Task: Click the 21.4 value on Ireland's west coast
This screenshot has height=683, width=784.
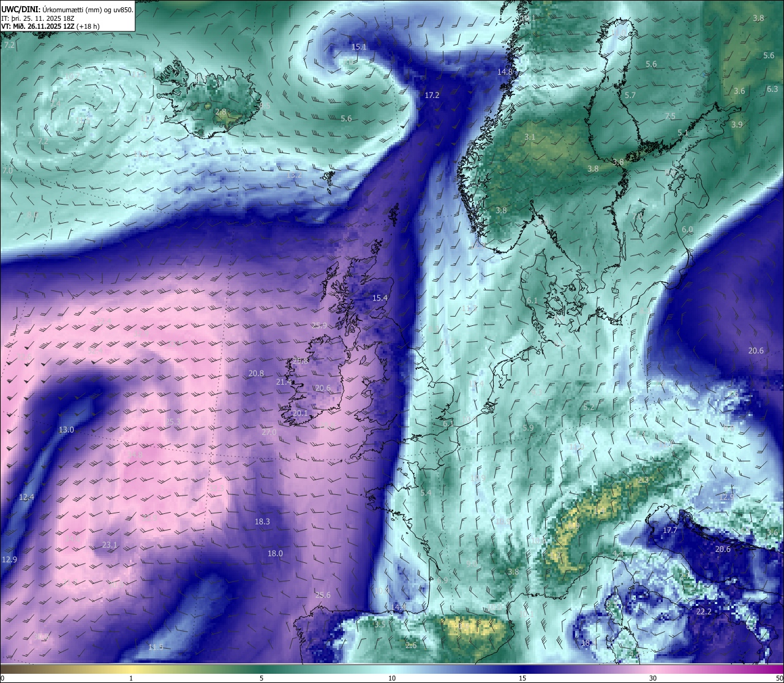Action: pyautogui.click(x=284, y=382)
